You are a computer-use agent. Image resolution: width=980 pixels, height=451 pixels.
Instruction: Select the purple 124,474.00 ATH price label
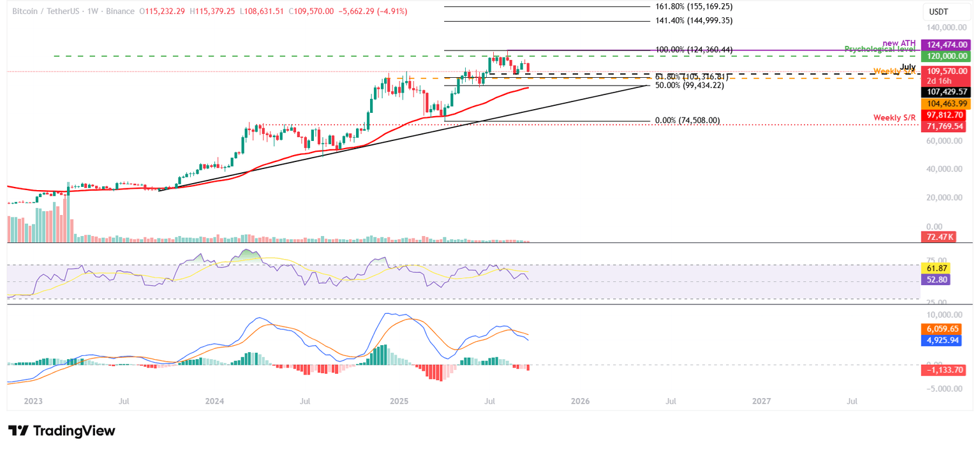[947, 44]
